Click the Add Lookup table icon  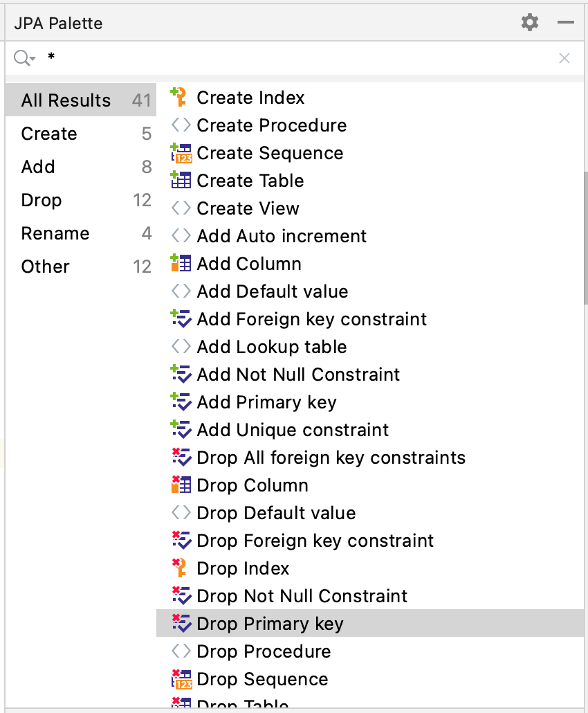(x=181, y=347)
